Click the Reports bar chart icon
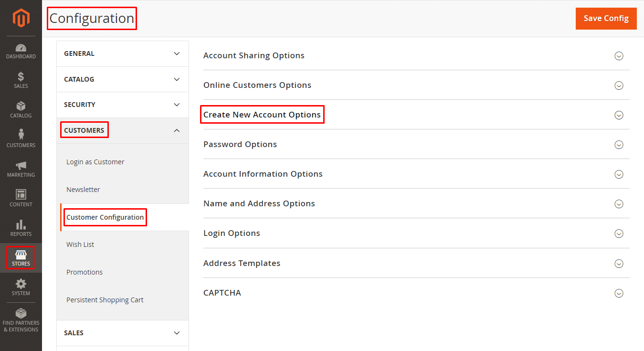The height and width of the screenshot is (351, 644). coord(21,225)
